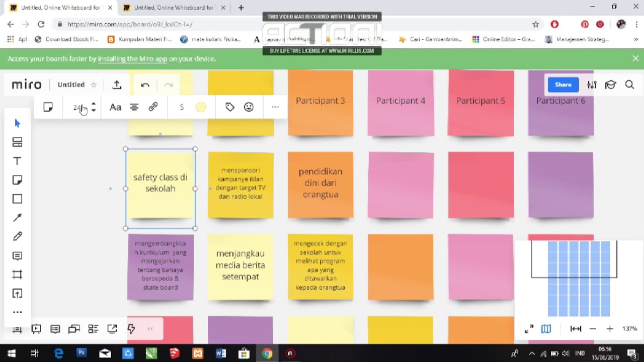The height and width of the screenshot is (362, 644).
Task: Show more tools via three dots
Action: pos(18,312)
